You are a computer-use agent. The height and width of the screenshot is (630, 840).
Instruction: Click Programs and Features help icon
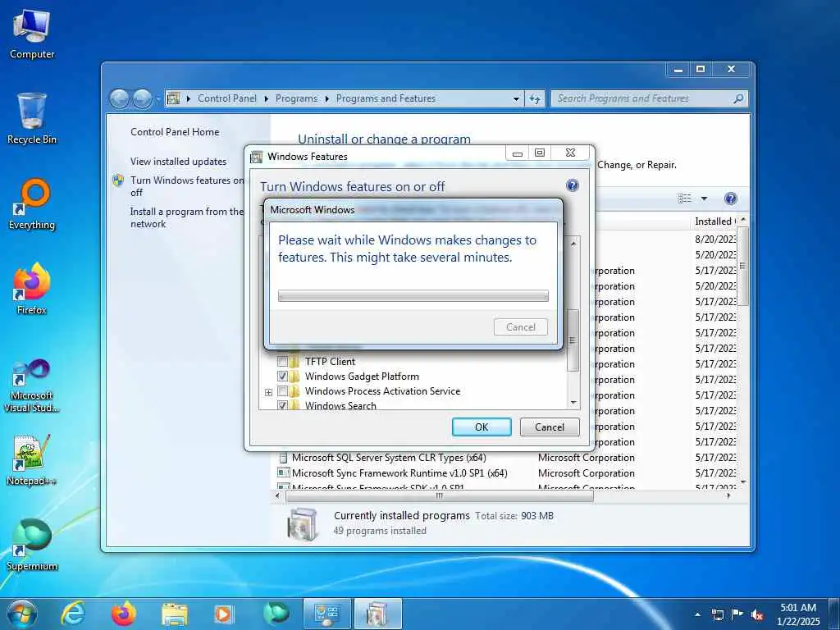pos(730,199)
